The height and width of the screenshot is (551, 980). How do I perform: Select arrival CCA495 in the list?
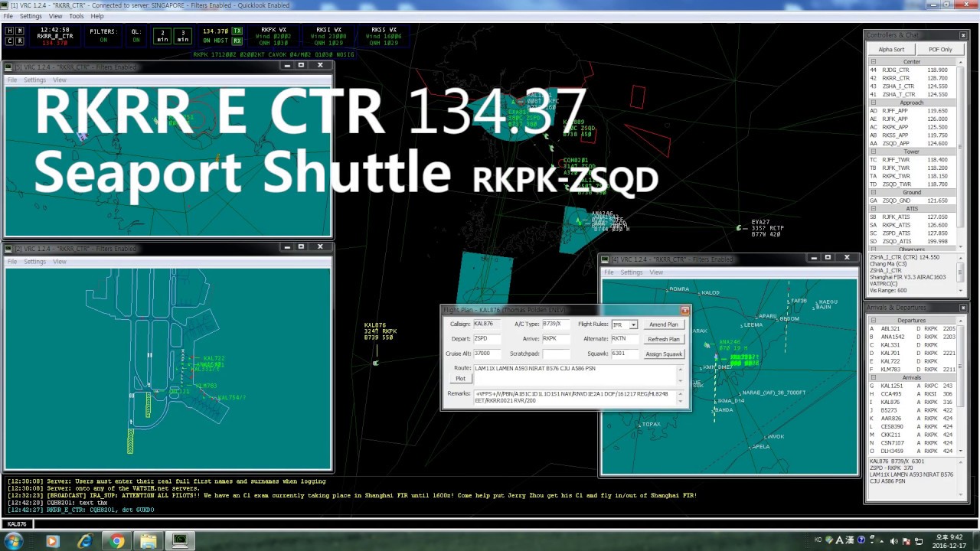click(x=912, y=393)
